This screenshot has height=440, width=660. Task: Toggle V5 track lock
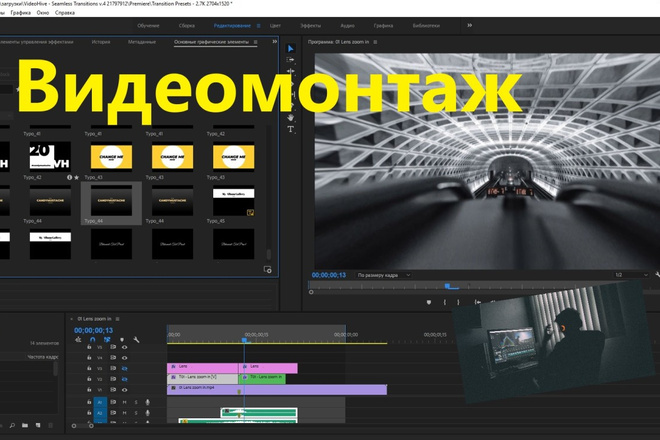click(x=89, y=347)
